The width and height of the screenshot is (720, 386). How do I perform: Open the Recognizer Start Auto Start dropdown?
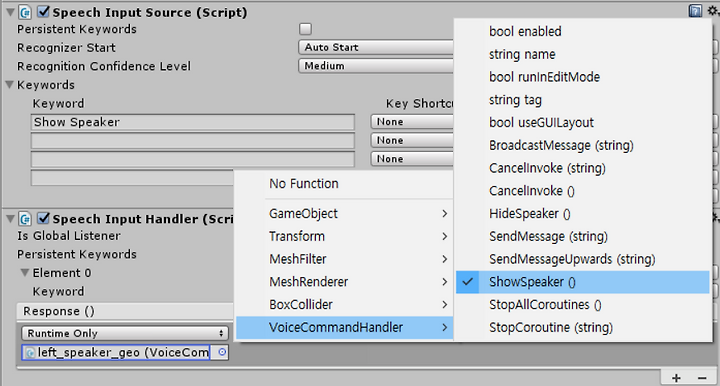click(x=376, y=47)
